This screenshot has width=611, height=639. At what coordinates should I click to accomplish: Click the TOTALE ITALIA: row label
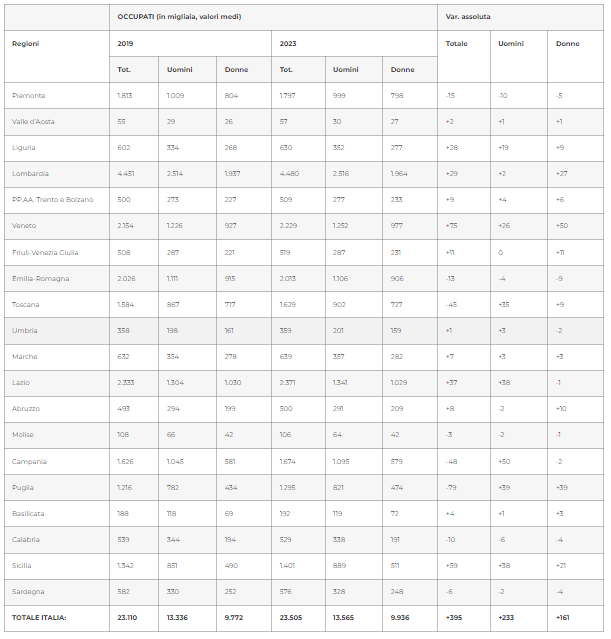(40, 618)
